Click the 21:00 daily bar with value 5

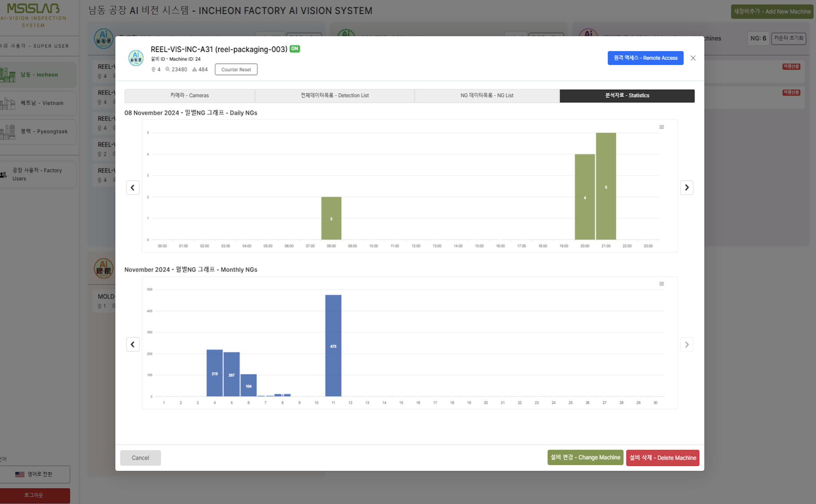point(606,186)
